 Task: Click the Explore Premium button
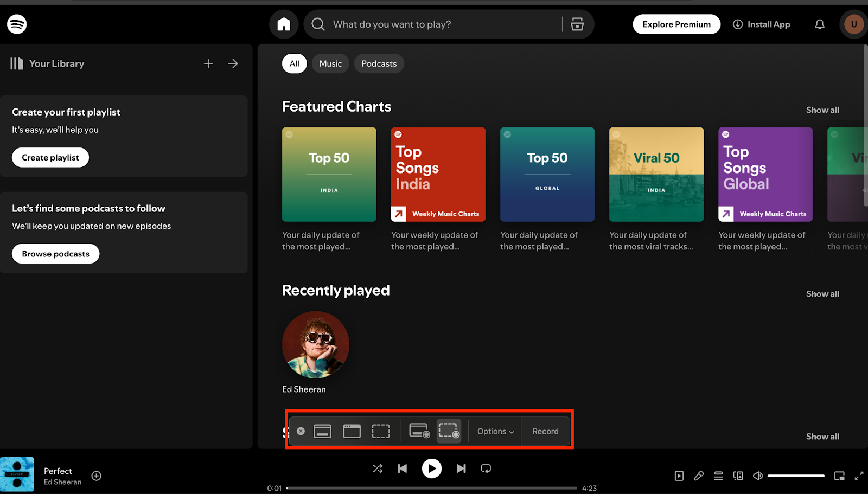tap(676, 24)
